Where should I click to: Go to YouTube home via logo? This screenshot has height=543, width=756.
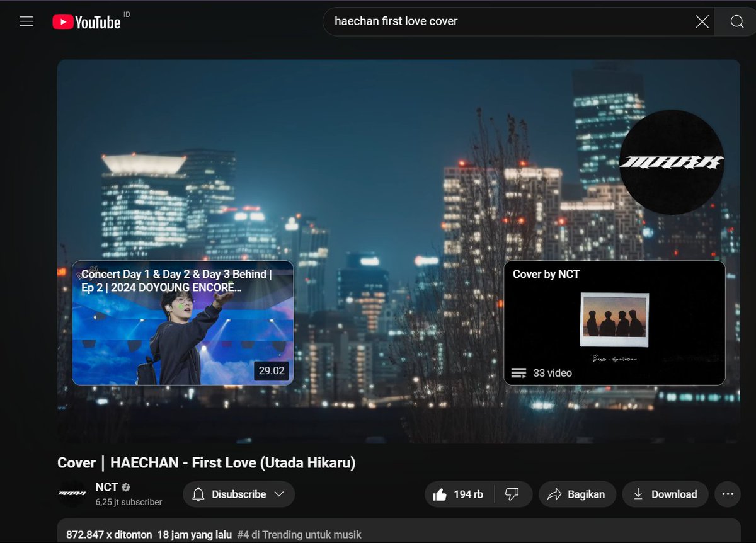[x=86, y=22]
